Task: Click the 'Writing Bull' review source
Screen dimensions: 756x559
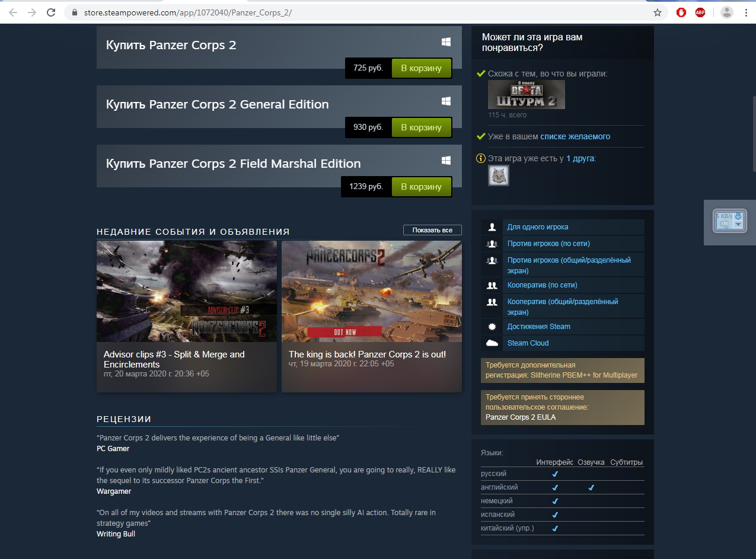Action: point(116,534)
